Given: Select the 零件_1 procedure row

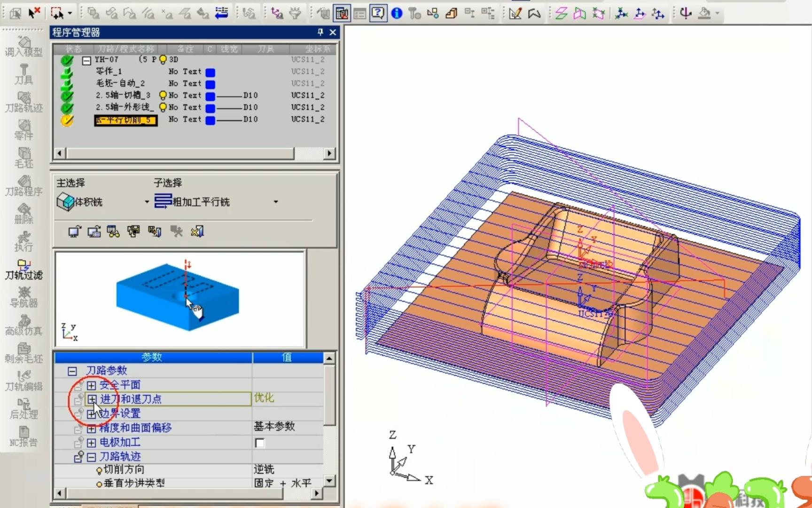Looking at the screenshot, I should (x=109, y=71).
